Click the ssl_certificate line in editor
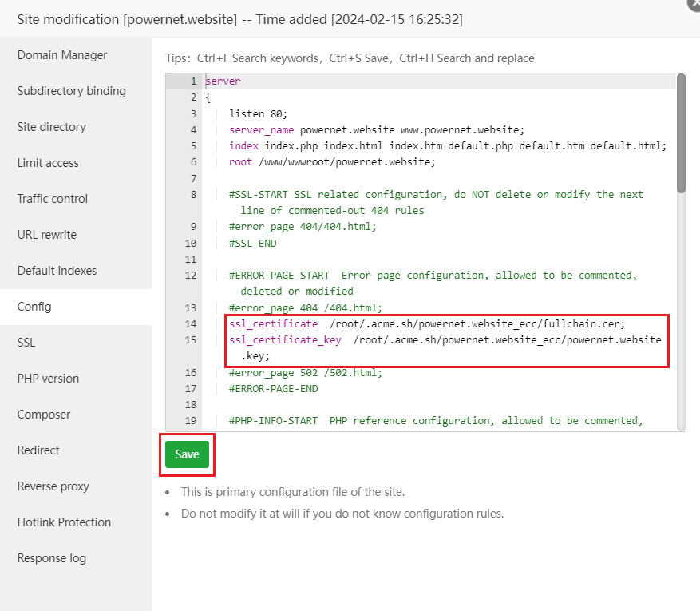 tap(427, 323)
